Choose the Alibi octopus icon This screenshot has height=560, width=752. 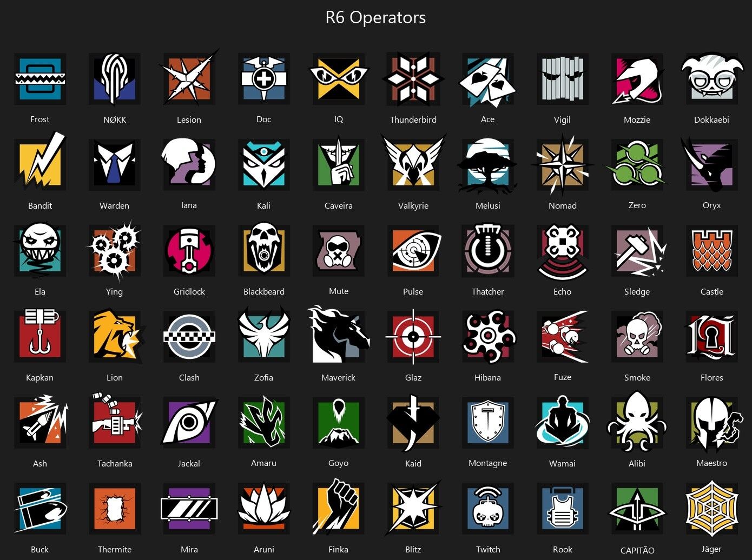[637, 422]
